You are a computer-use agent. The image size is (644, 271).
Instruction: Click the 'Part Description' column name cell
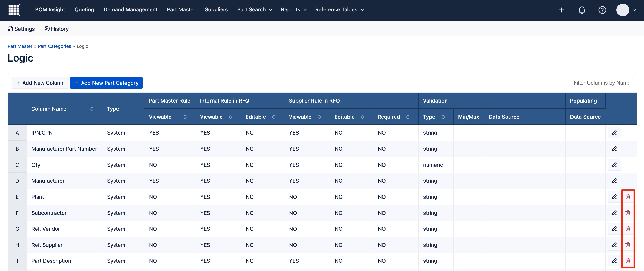coord(64,261)
